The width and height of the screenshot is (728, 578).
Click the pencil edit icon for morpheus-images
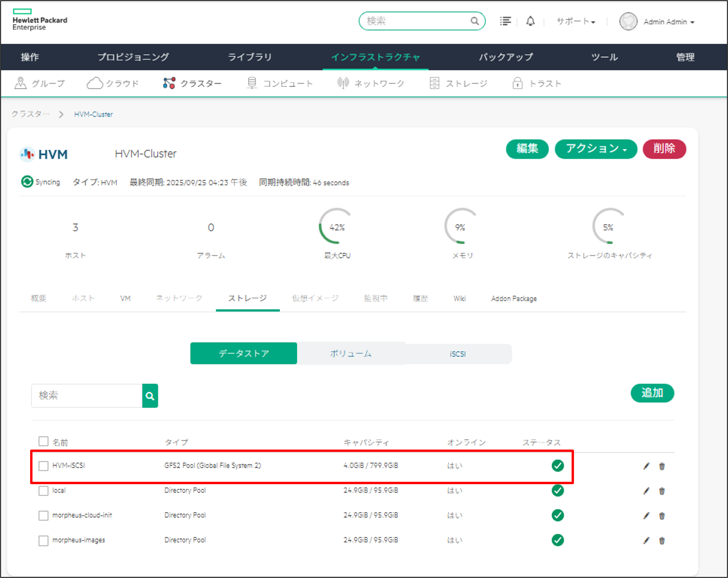pyautogui.click(x=646, y=541)
